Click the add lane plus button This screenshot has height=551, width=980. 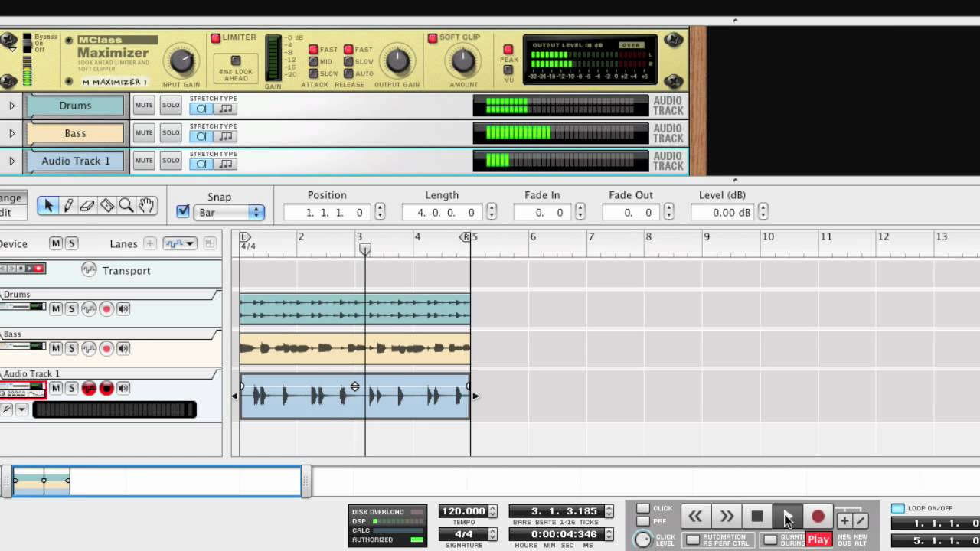pos(150,243)
